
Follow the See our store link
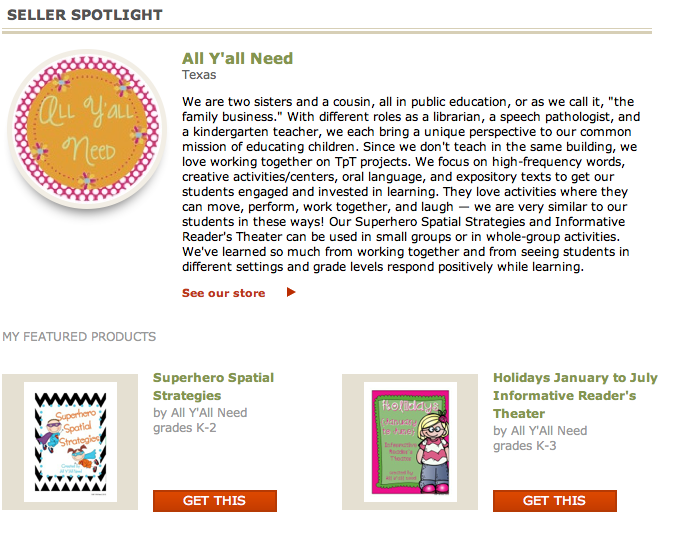click(x=224, y=293)
